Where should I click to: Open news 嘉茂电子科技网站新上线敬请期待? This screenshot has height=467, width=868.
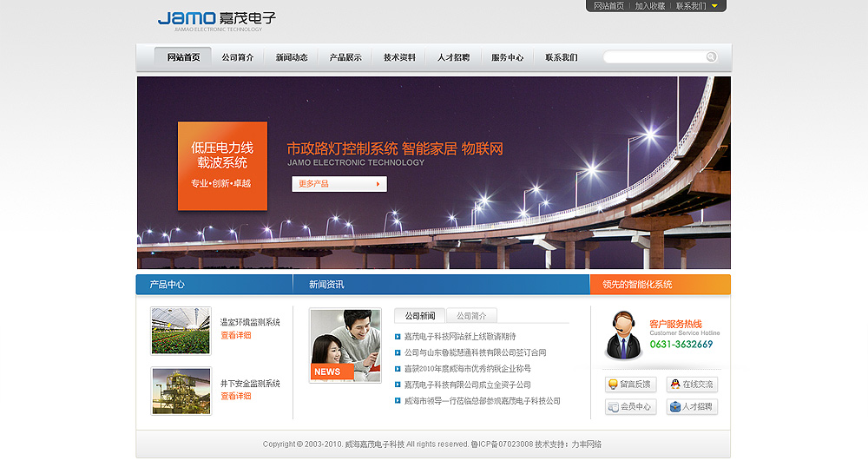[x=460, y=337]
